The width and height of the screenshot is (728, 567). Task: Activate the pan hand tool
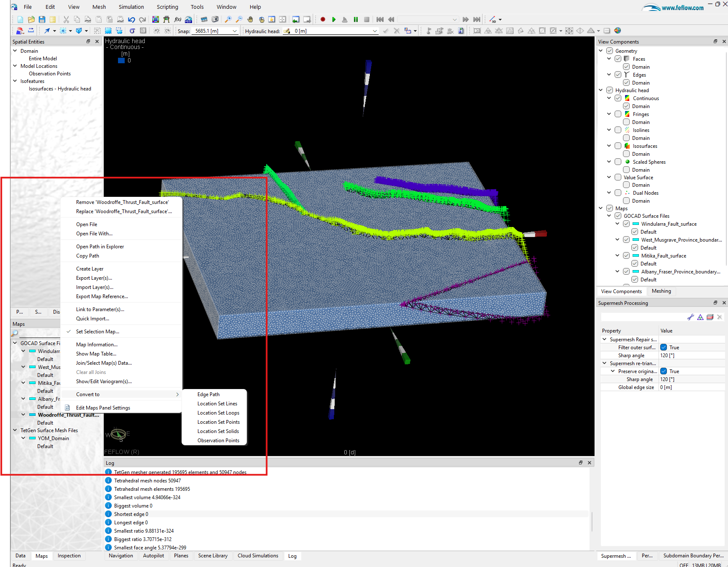pyautogui.click(x=250, y=19)
